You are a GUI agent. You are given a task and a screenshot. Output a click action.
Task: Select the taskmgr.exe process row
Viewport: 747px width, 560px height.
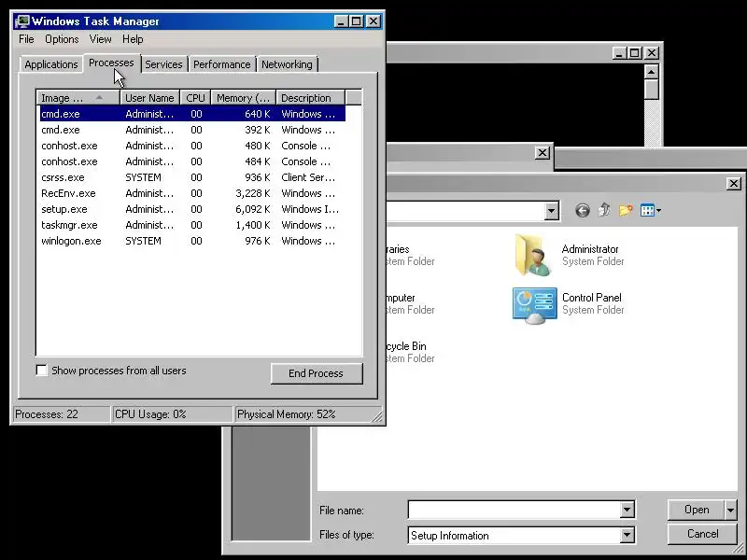point(192,225)
